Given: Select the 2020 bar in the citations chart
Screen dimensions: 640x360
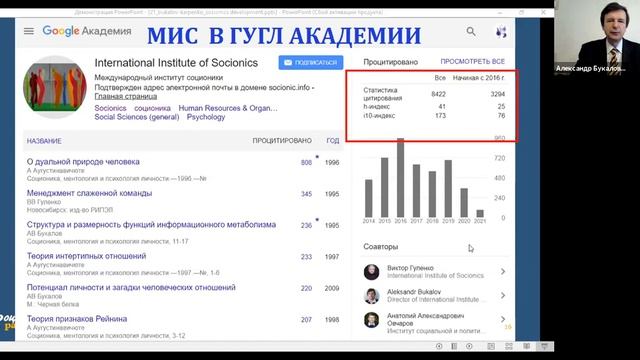Looking at the screenshot, I should click(464, 203).
